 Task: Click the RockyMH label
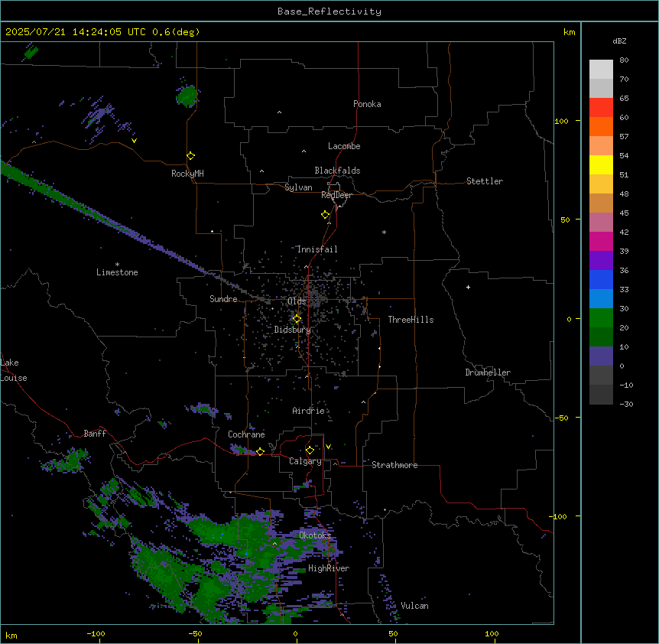pos(187,174)
